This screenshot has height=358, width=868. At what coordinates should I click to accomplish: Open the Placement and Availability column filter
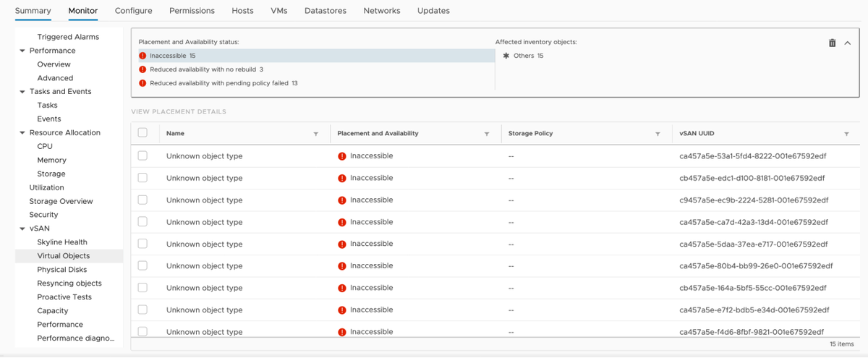(x=487, y=134)
